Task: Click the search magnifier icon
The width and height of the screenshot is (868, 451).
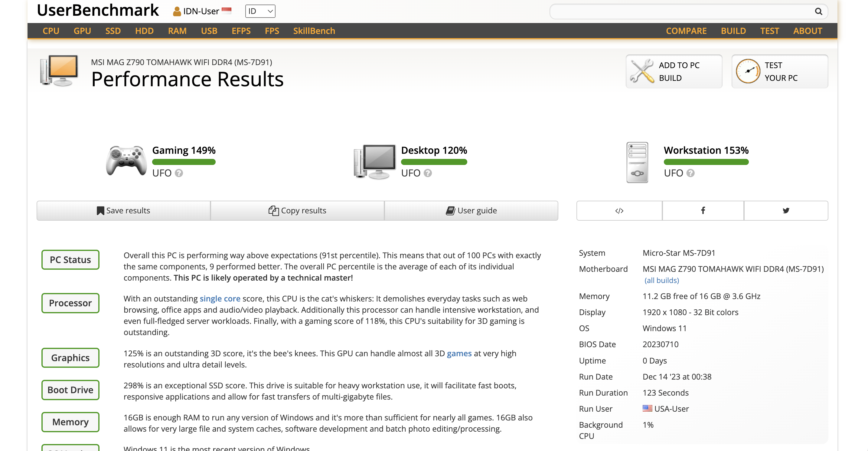Action: tap(818, 12)
